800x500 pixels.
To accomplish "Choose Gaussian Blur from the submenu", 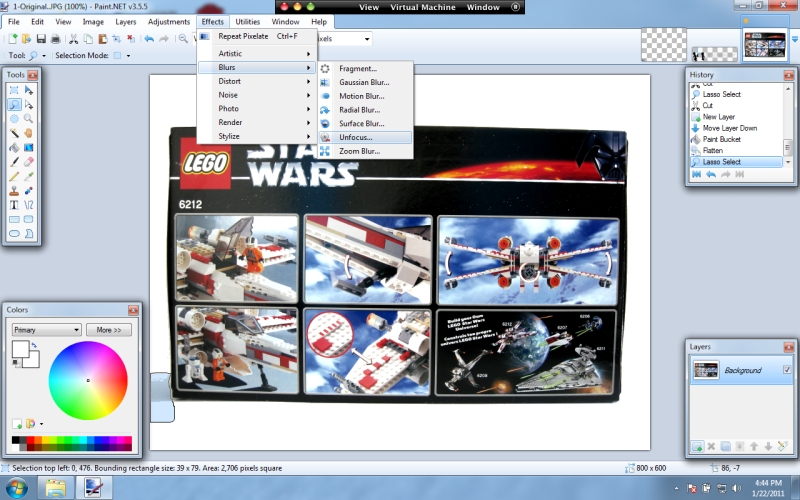I will [365, 82].
